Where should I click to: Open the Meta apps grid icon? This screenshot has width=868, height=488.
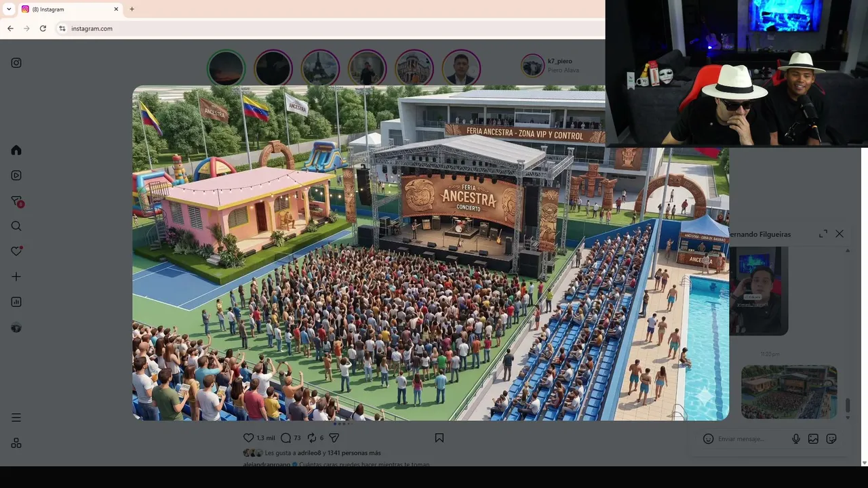coord(16,443)
